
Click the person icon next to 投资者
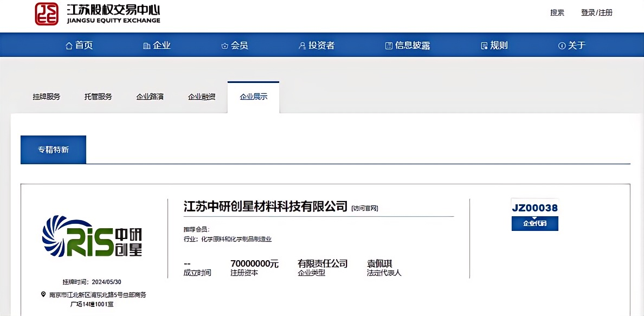301,46
